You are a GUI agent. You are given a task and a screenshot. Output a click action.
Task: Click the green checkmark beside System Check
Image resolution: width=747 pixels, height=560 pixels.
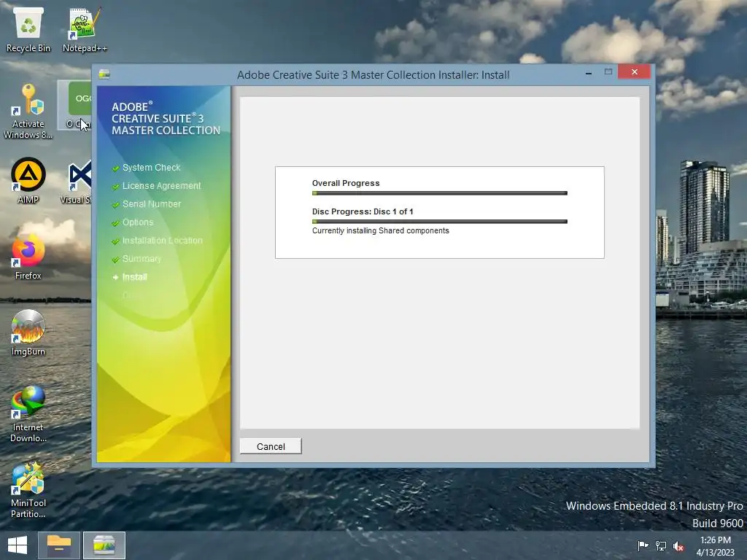coord(115,168)
